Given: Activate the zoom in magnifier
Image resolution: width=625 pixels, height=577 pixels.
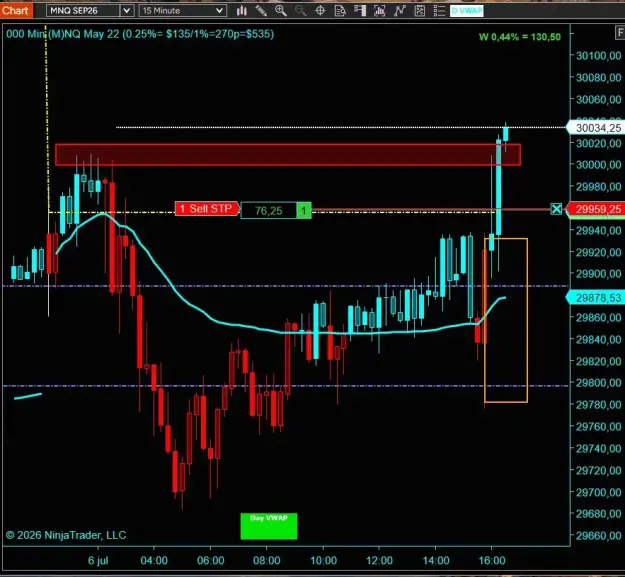Looking at the screenshot, I should [x=281, y=11].
